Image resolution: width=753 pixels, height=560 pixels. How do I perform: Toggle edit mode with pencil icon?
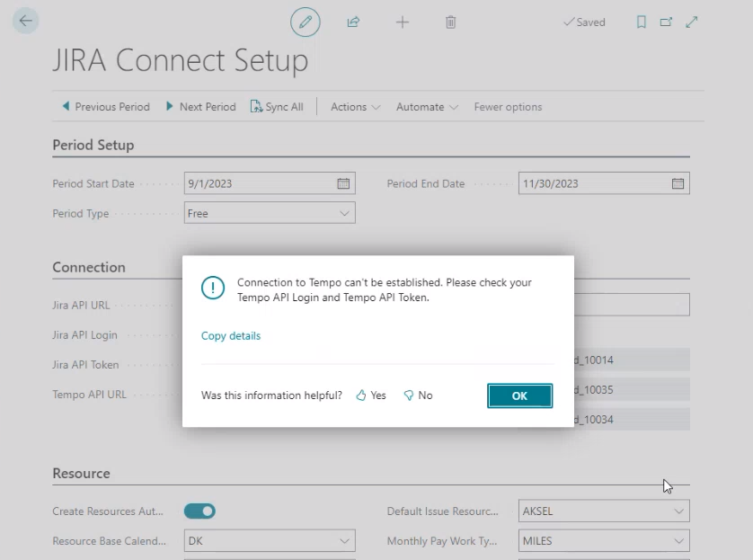click(305, 22)
